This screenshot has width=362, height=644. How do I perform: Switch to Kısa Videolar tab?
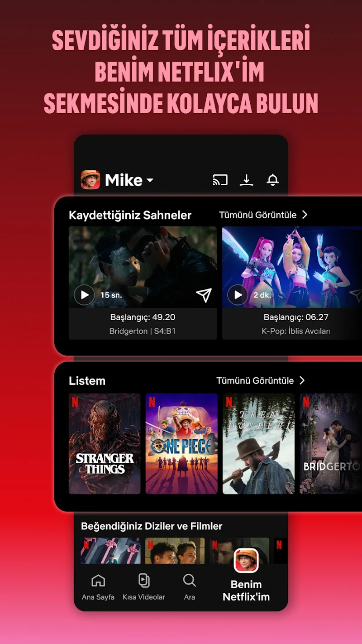(x=144, y=588)
